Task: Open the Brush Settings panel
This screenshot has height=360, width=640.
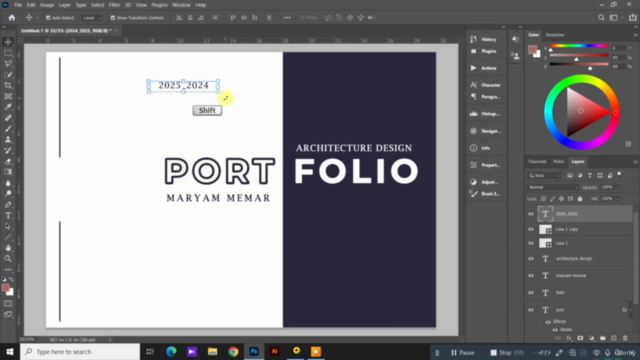Action: point(485,194)
